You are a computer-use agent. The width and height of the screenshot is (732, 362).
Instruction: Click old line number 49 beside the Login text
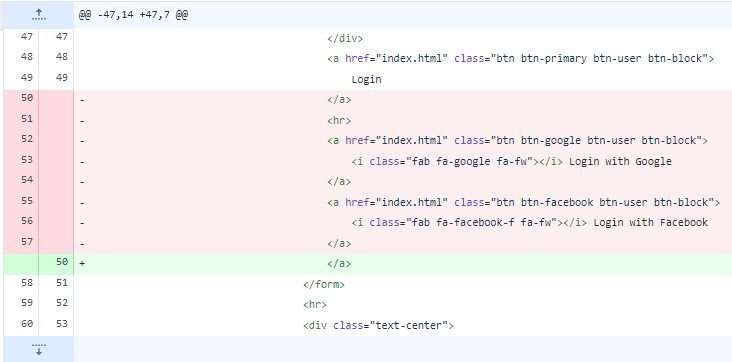click(27, 78)
